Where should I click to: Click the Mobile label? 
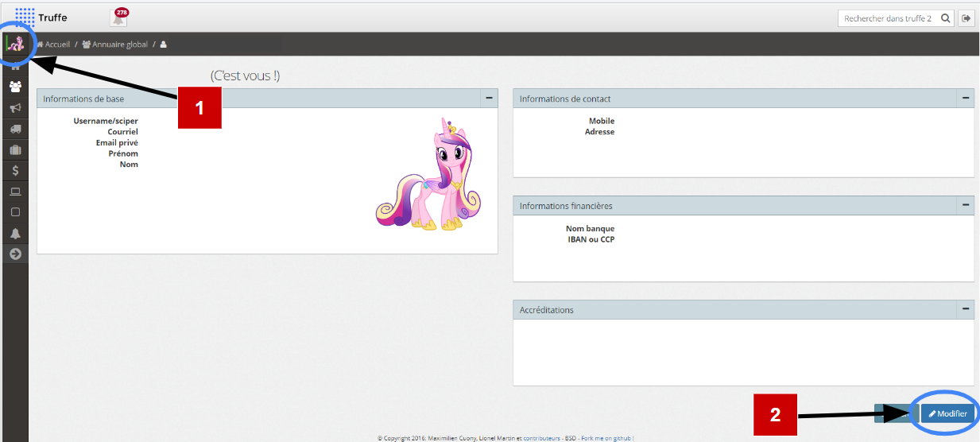(x=602, y=121)
